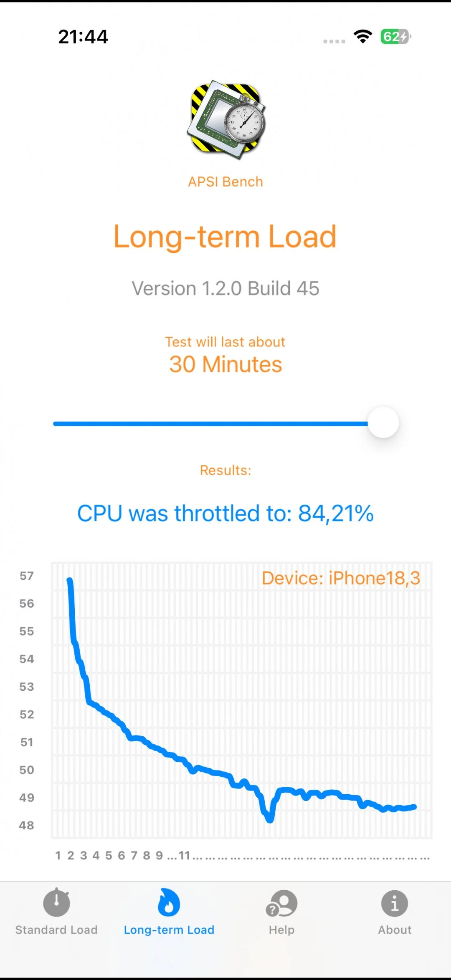
Task: Click the blue duration slider track
Action: tap(209, 424)
